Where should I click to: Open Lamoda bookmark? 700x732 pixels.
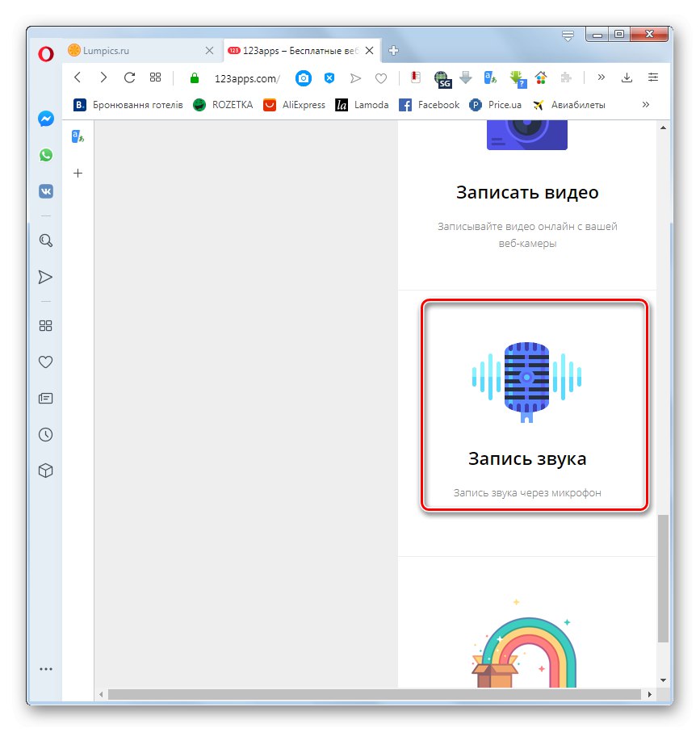362,105
